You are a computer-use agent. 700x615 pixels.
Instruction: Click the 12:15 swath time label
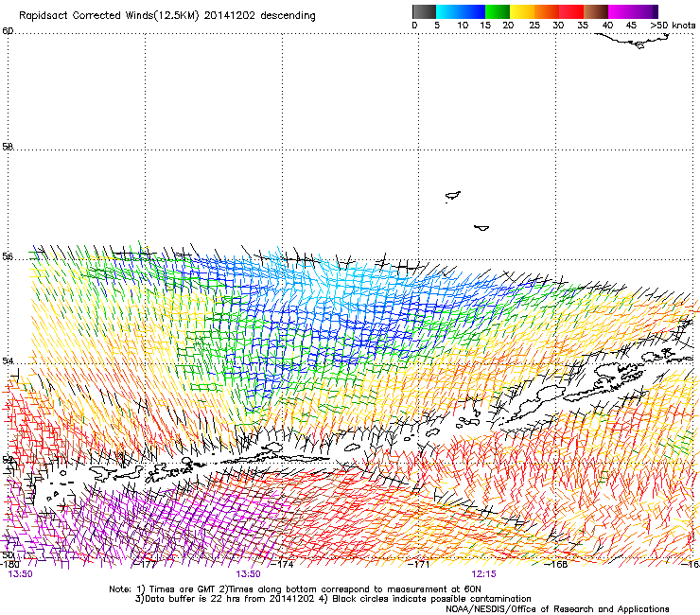(483, 574)
